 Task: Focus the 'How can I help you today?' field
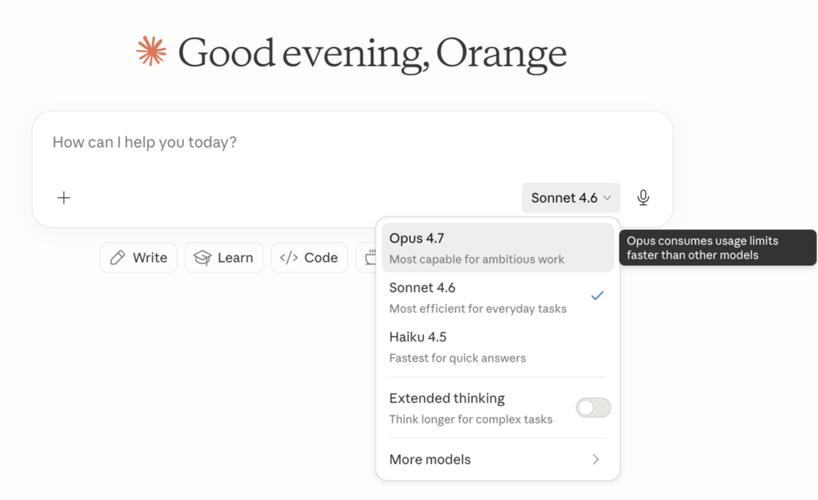click(x=353, y=142)
